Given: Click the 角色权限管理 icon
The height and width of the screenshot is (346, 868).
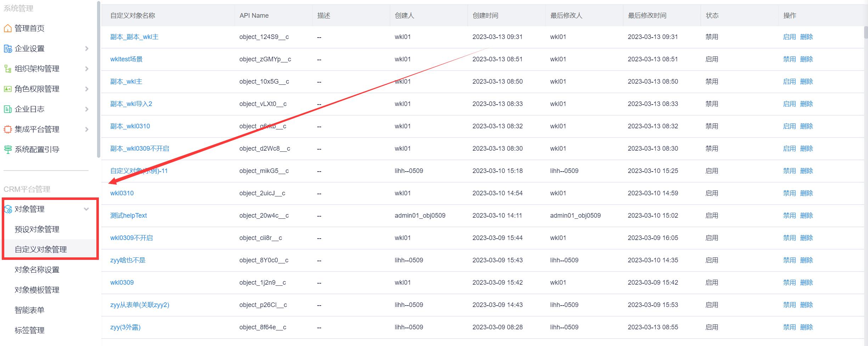Looking at the screenshot, I should tap(7, 89).
